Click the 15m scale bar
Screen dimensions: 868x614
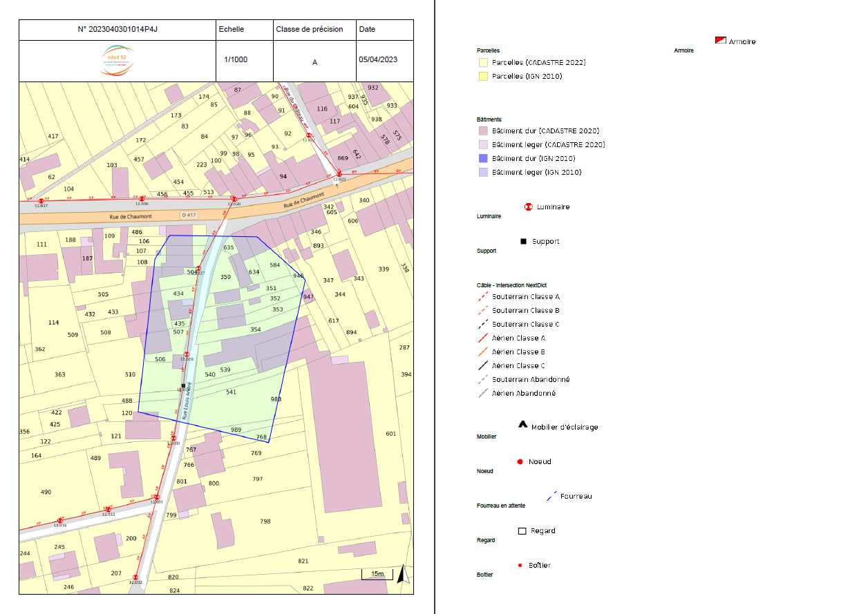[377, 575]
